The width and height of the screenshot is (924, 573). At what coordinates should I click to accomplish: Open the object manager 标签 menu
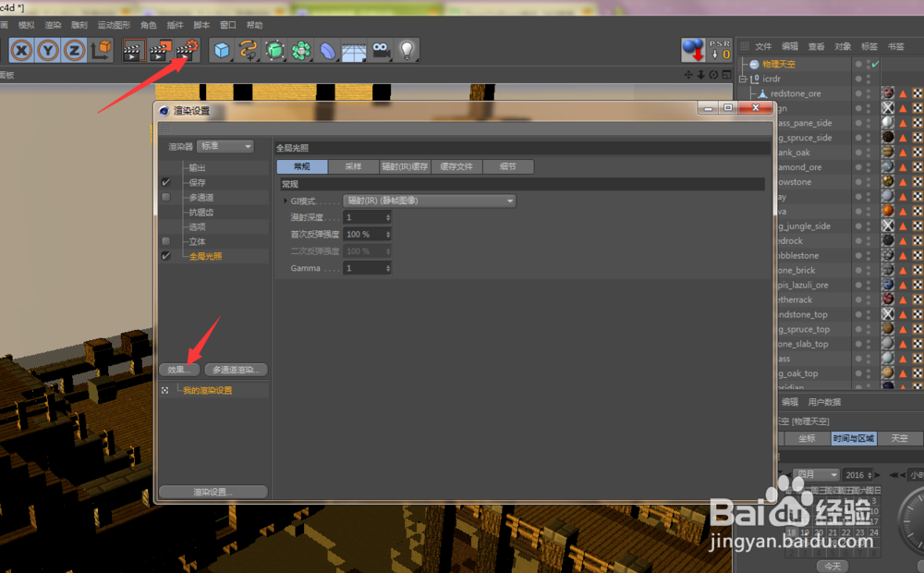click(869, 46)
